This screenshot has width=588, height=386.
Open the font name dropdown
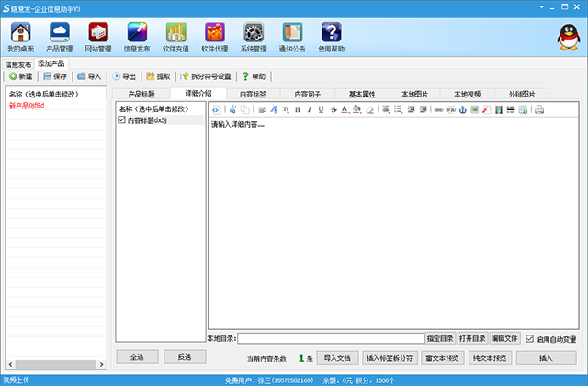coord(274,109)
